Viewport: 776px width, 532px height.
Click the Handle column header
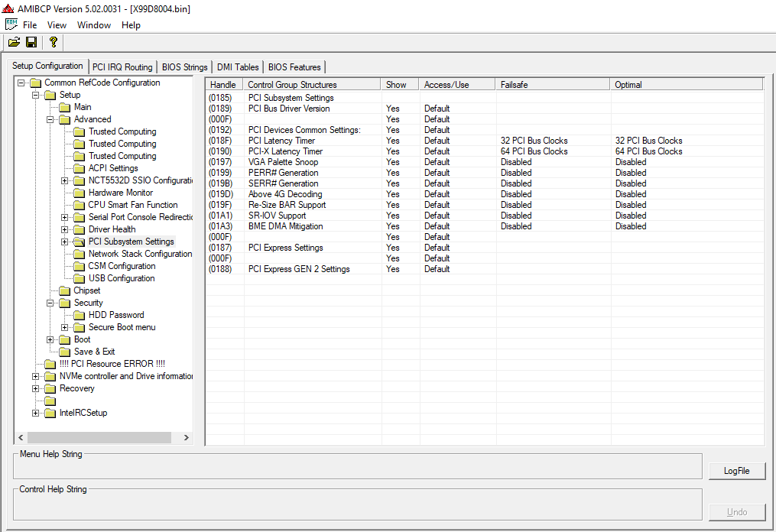pos(224,85)
